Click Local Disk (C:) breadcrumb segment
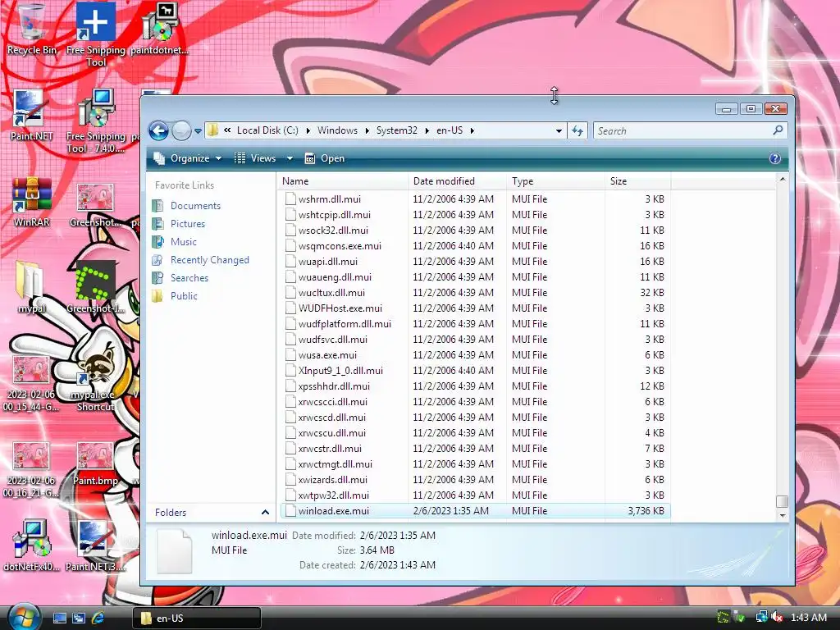Viewport: 840px width, 630px height. pos(267,130)
